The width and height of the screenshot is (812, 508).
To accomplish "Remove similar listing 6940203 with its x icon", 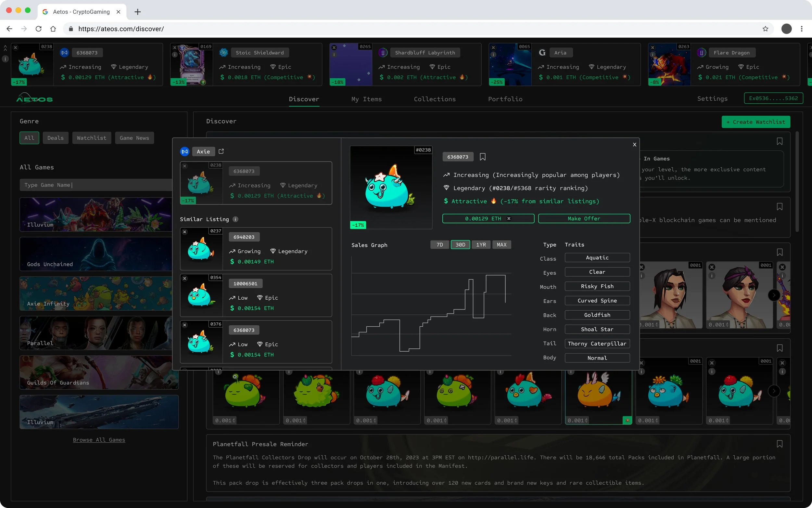I will pos(184,232).
